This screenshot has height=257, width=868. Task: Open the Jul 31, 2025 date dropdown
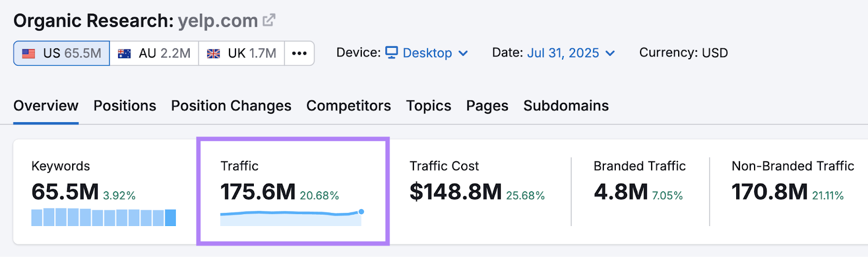(571, 53)
